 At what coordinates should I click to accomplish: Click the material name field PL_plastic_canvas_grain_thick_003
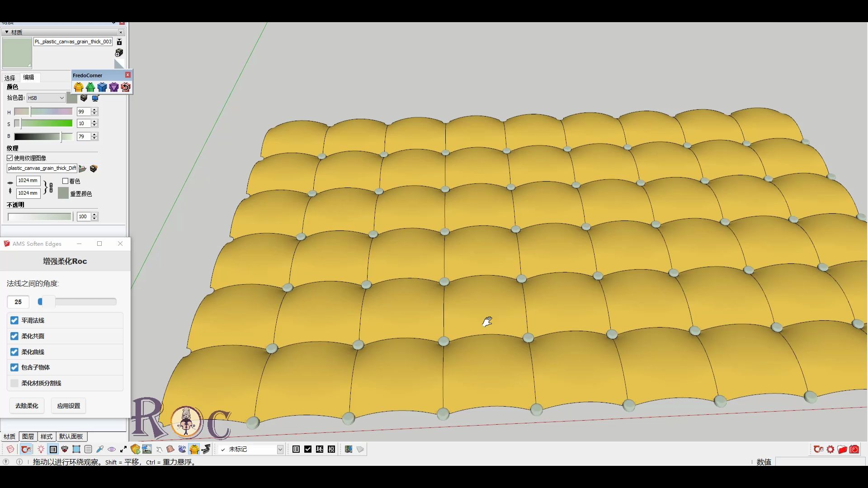click(x=73, y=42)
